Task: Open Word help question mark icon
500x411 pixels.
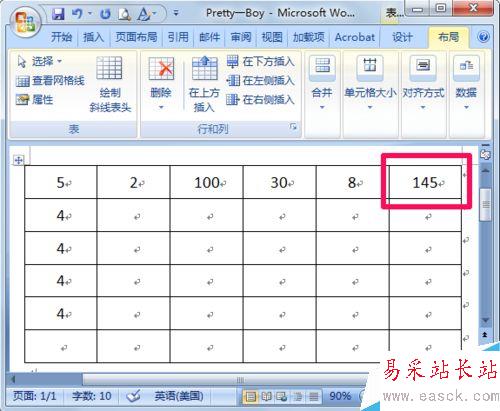Action: pyautogui.click(x=483, y=37)
